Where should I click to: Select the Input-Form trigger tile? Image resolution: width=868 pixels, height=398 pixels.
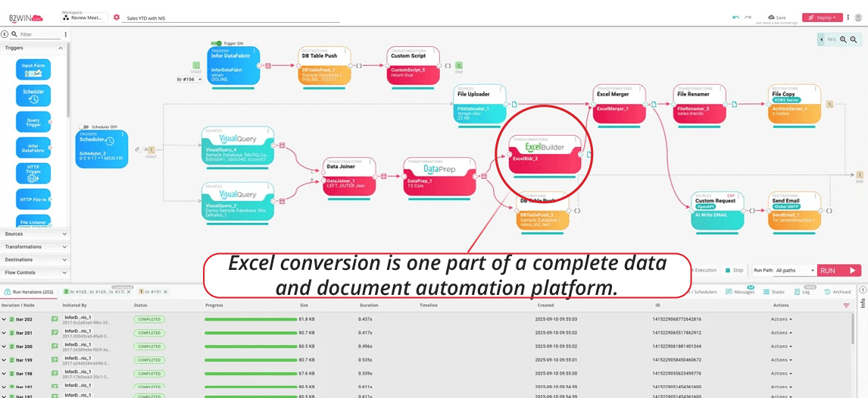(x=33, y=69)
